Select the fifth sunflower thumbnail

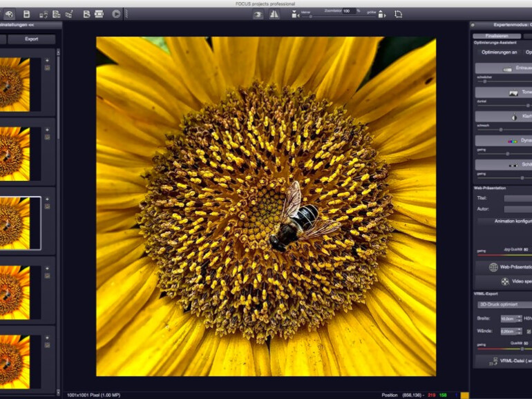click(x=15, y=362)
